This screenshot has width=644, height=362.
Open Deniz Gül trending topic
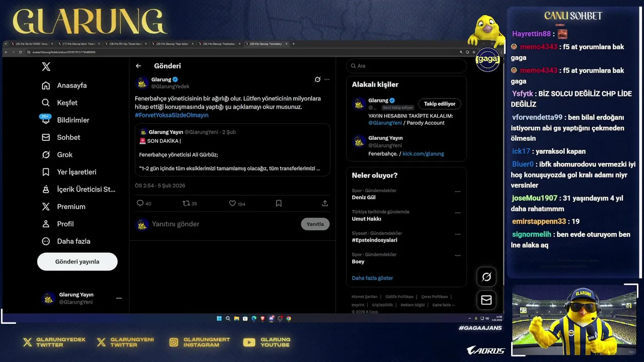click(x=364, y=198)
